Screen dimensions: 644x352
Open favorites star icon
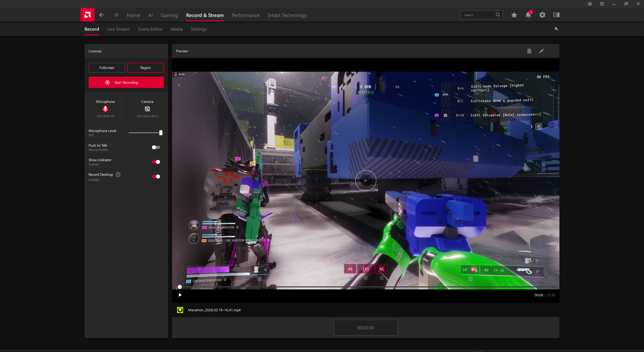point(514,15)
